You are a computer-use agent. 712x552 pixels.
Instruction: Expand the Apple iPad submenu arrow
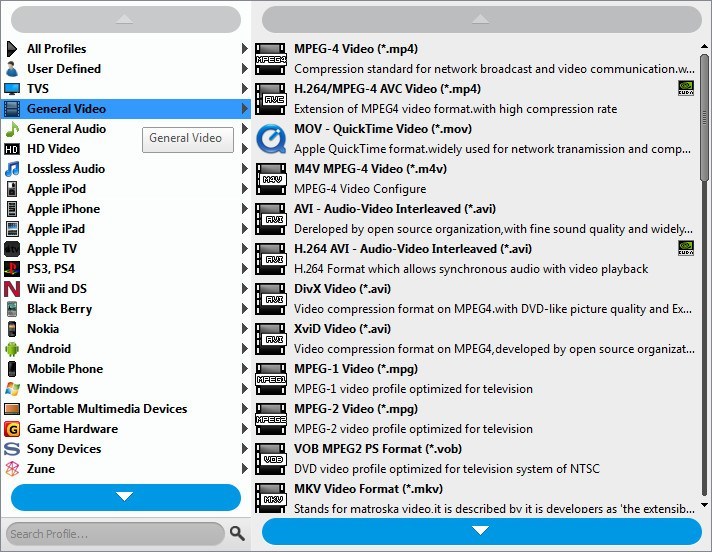245,228
